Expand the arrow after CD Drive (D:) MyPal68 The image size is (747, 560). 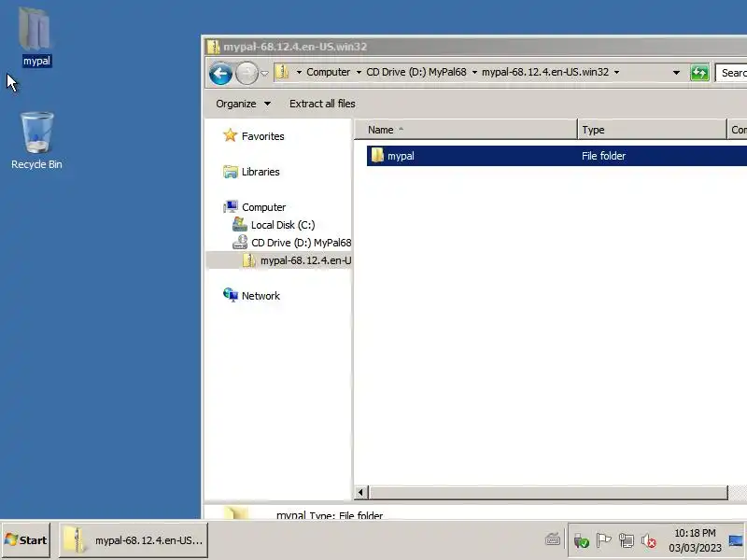(474, 73)
